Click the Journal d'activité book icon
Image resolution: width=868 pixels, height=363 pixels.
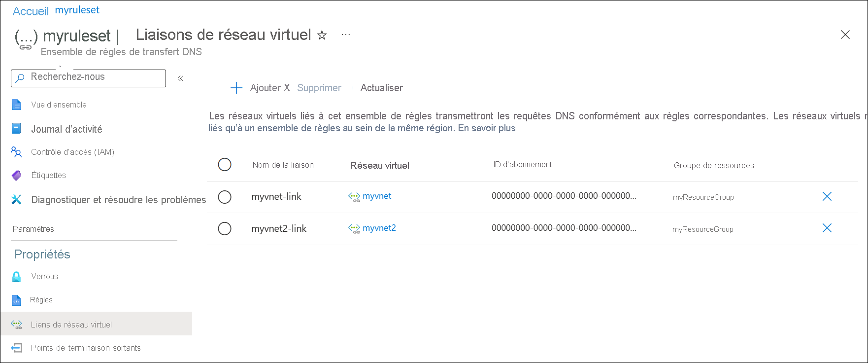click(x=16, y=129)
